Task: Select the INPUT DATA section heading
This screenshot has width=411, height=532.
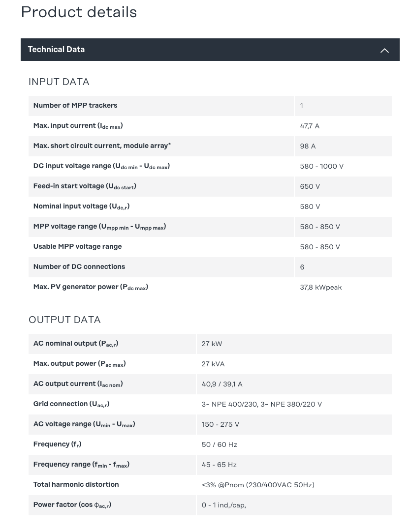Action: [59, 82]
